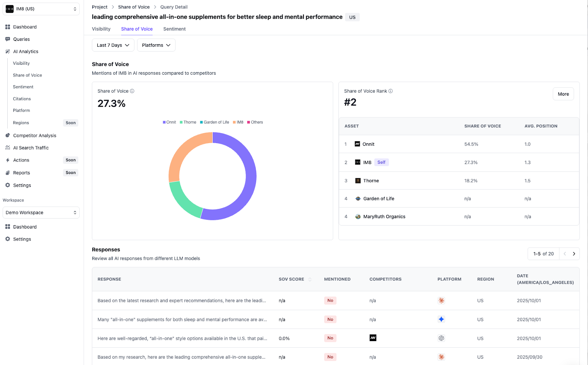588x365 pixels.
Task: Click the Share of Voice breadcrumb link
Action: [133, 7]
